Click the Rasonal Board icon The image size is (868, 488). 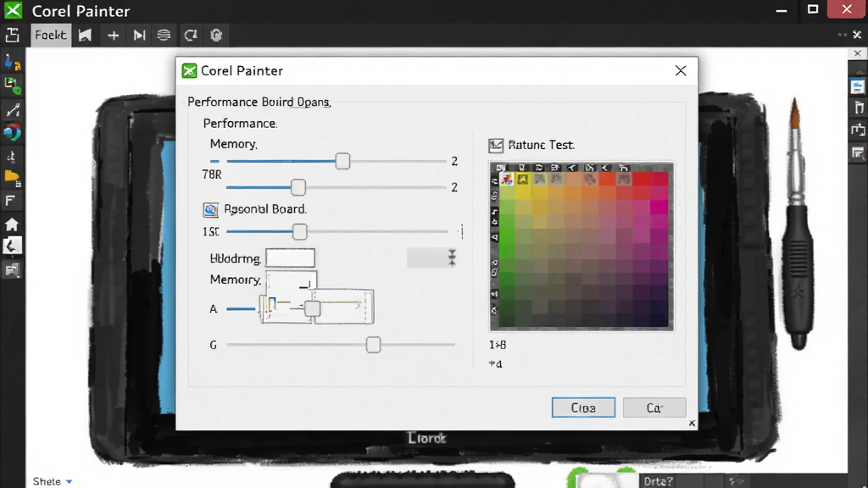point(210,210)
